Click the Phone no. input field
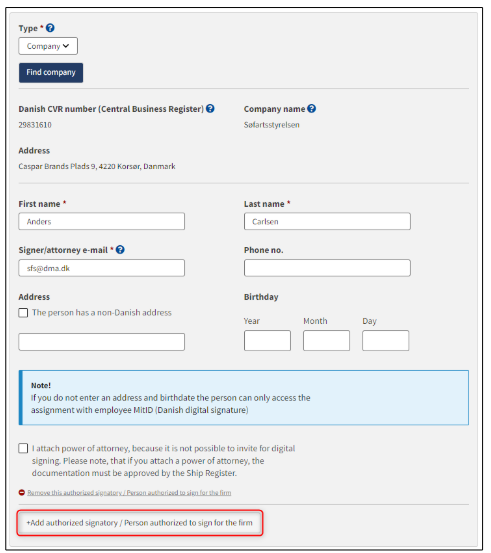The width and height of the screenshot is (491, 553). (327, 268)
